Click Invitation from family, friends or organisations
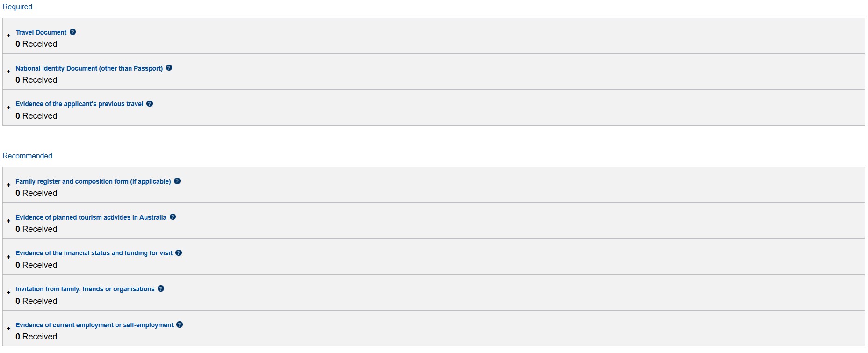 [85, 289]
